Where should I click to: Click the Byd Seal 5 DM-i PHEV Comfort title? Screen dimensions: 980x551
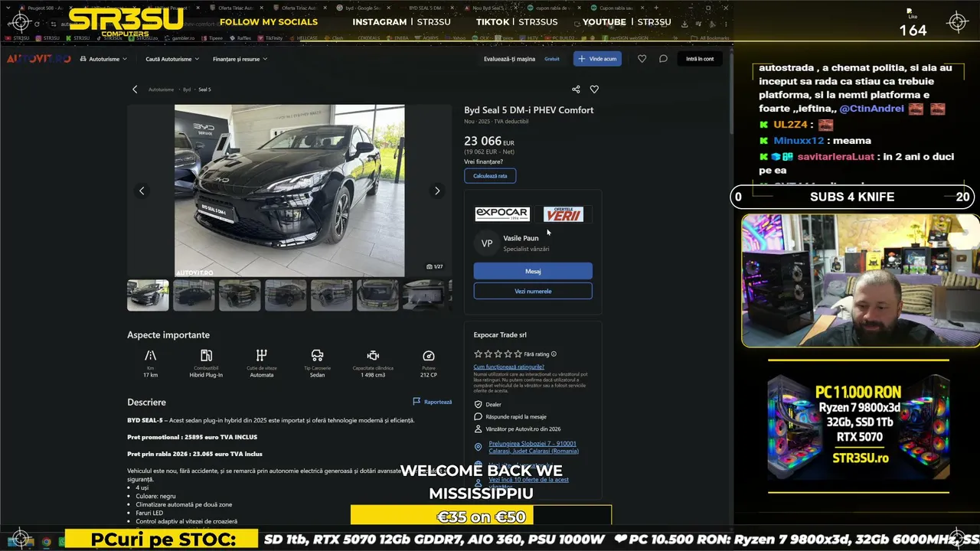point(529,110)
